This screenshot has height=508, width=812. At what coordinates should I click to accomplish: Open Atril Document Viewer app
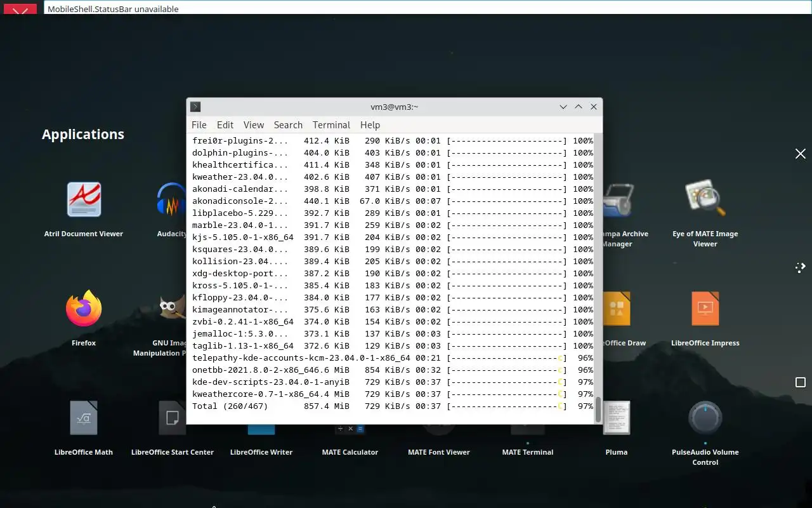[x=84, y=199]
